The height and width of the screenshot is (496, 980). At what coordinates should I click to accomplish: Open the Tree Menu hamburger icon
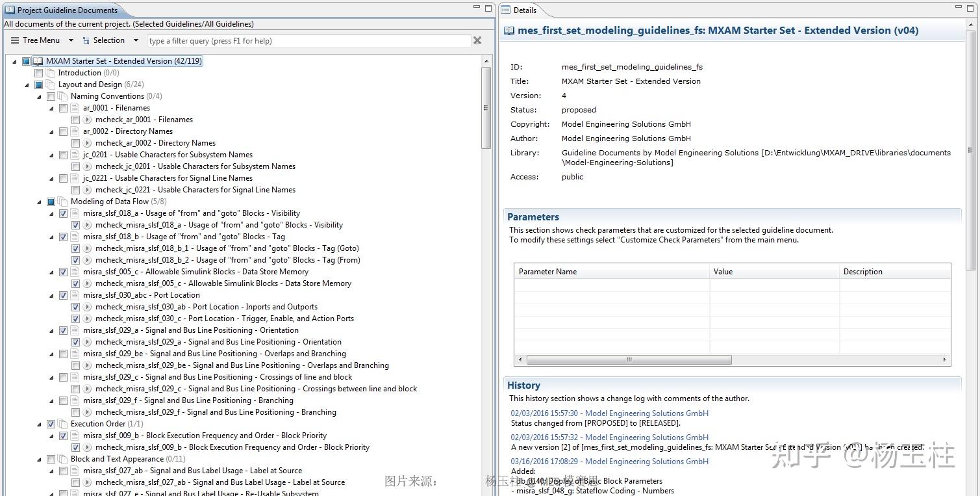14,40
